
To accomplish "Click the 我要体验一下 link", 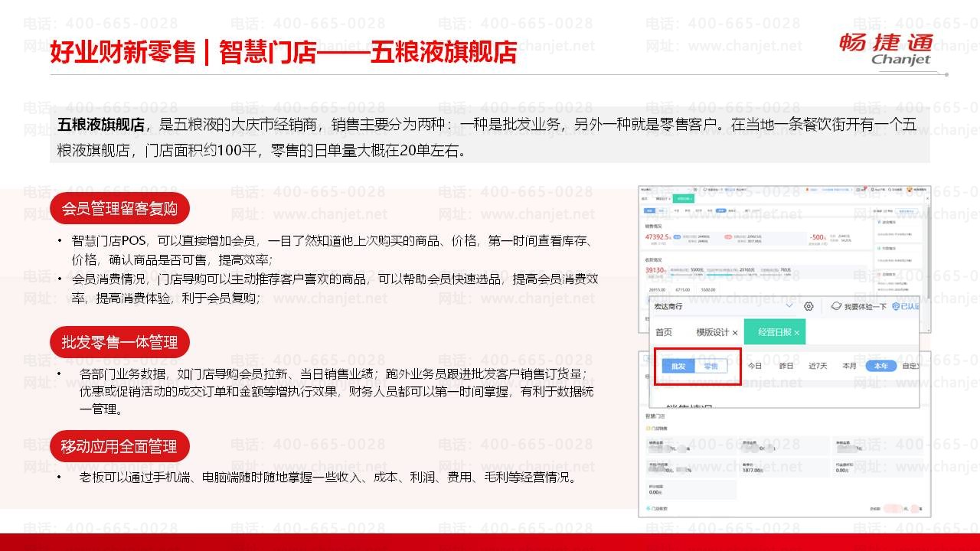I will [865, 306].
